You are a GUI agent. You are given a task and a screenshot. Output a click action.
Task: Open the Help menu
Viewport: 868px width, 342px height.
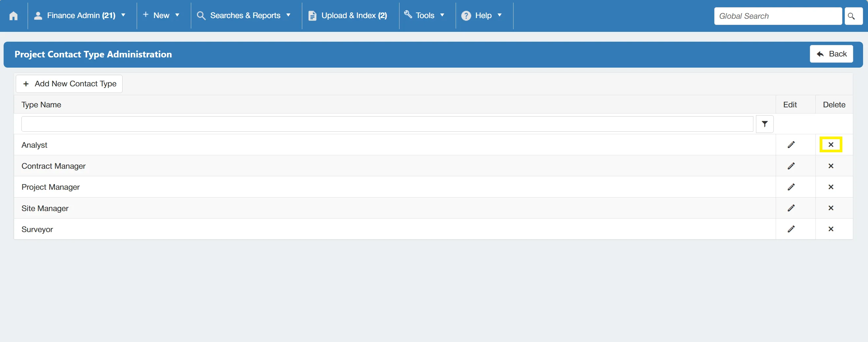tap(482, 15)
